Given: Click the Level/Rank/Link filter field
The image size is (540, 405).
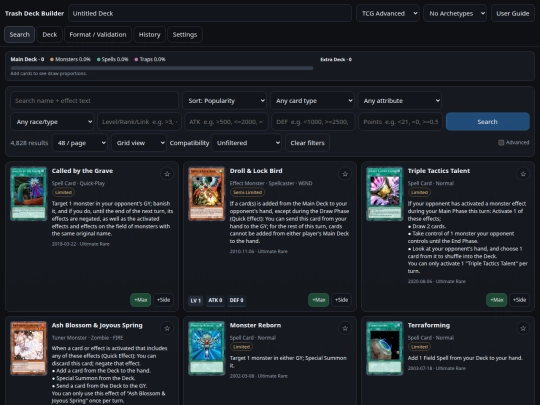Looking at the screenshot, I should (139, 122).
